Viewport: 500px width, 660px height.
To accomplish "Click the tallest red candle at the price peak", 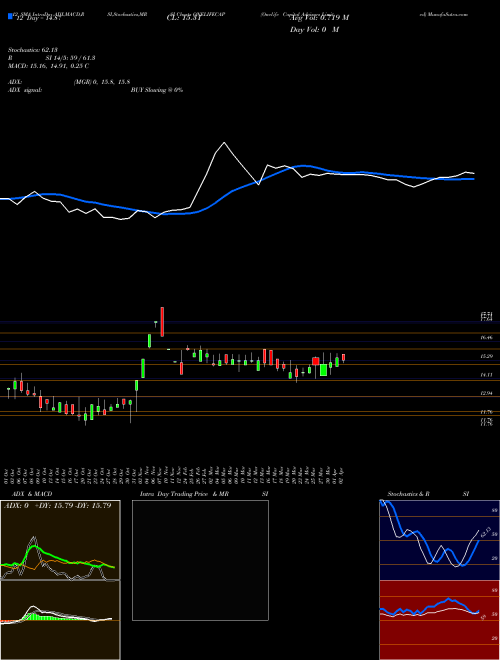I will click(x=162, y=322).
